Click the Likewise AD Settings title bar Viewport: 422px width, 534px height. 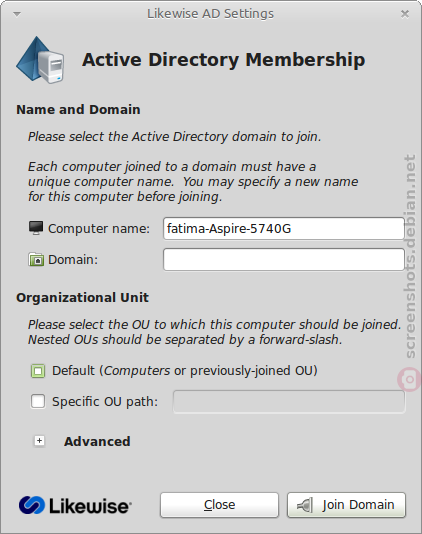(210, 14)
